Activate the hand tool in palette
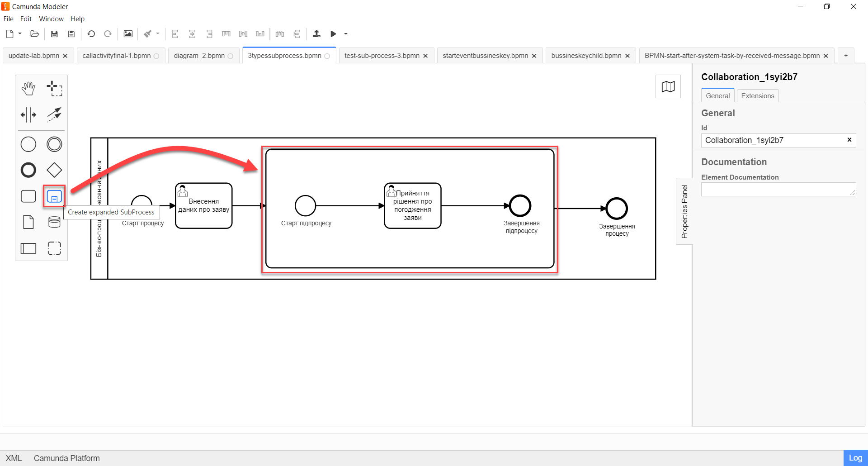 coord(28,89)
